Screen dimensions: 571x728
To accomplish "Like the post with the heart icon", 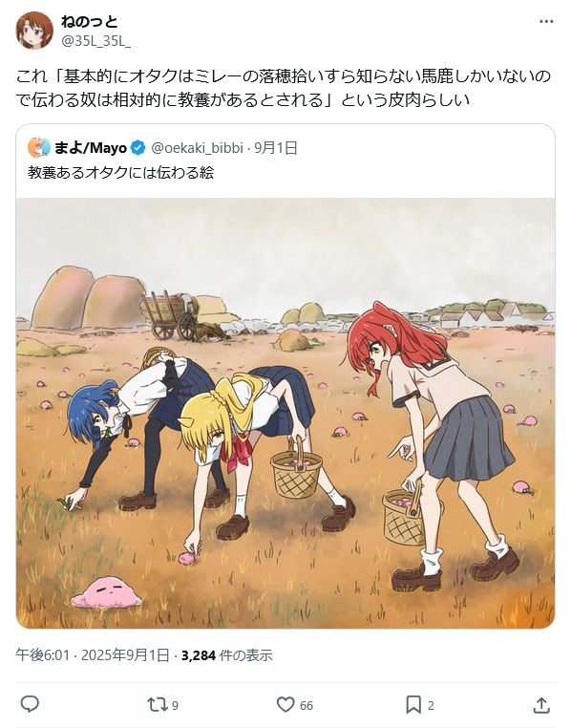I will point(285,704).
